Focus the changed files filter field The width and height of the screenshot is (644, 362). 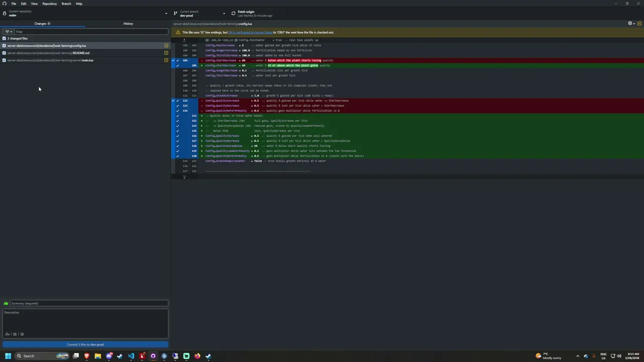(x=91, y=32)
